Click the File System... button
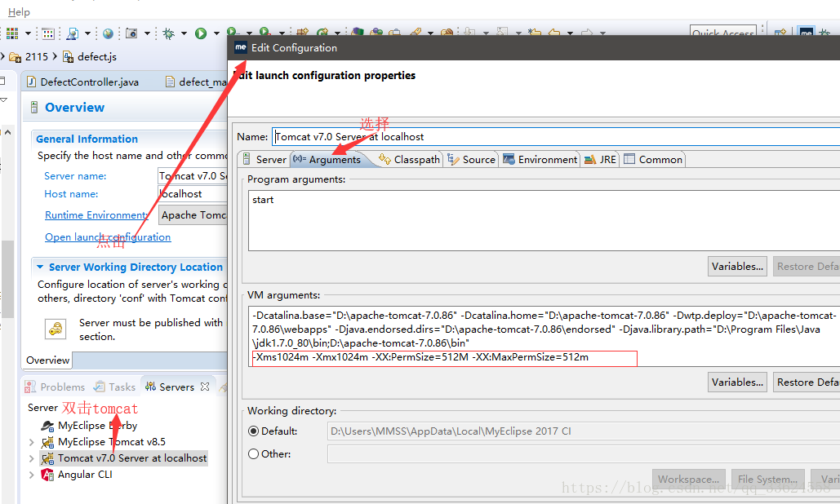840x504 pixels. click(767, 480)
